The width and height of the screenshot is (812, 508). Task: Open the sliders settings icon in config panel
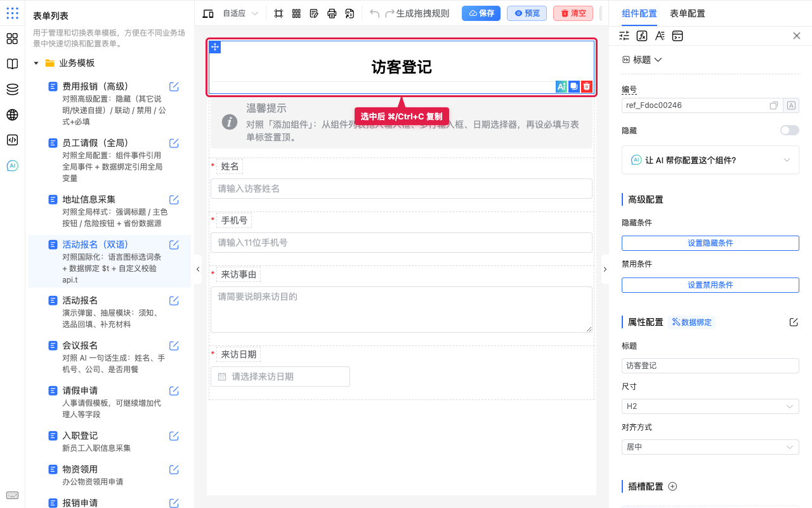pos(624,36)
